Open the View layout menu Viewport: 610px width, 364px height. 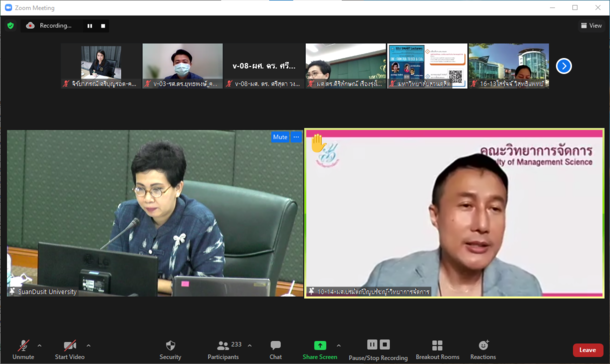click(591, 26)
